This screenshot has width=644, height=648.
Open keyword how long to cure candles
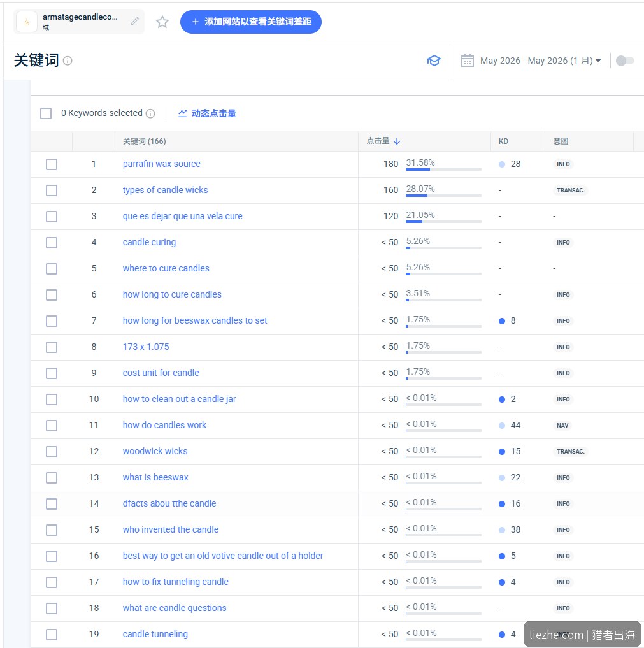172,294
